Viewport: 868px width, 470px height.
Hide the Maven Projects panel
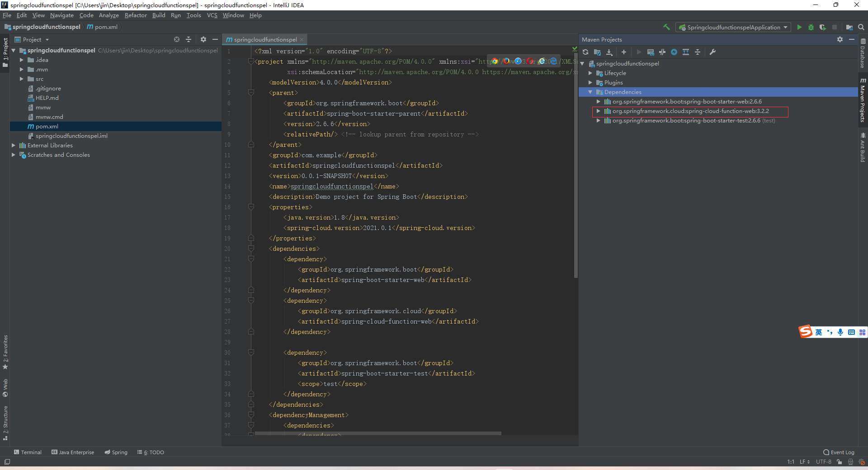pyautogui.click(x=852, y=39)
